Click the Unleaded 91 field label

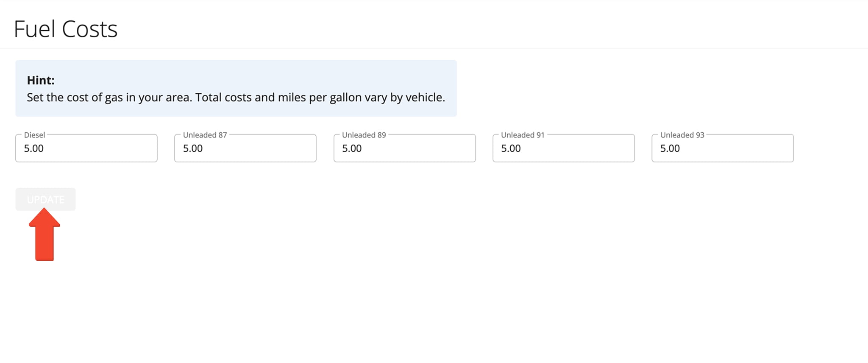[523, 135]
